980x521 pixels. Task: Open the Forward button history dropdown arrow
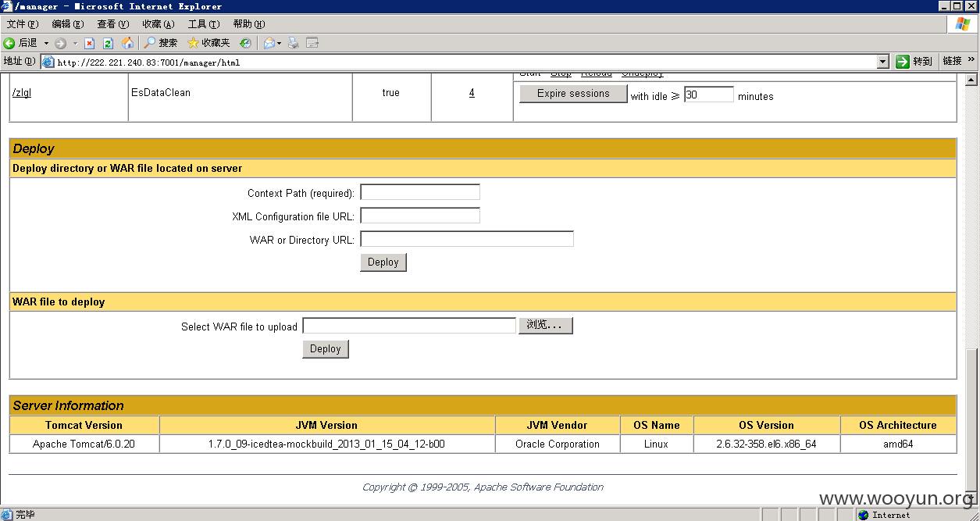tap(75, 43)
